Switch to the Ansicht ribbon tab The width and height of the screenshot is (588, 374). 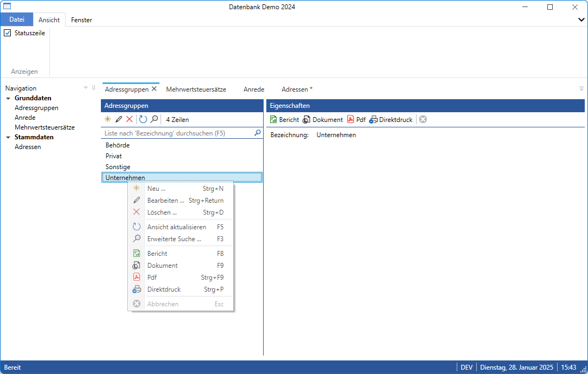[49, 20]
